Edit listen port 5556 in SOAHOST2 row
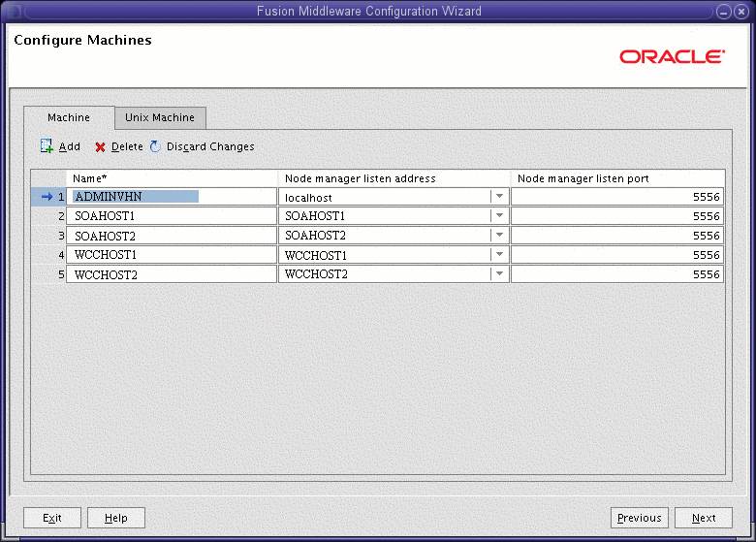Image resolution: width=756 pixels, height=542 pixels. pyautogui.click(x=617, y=236)
